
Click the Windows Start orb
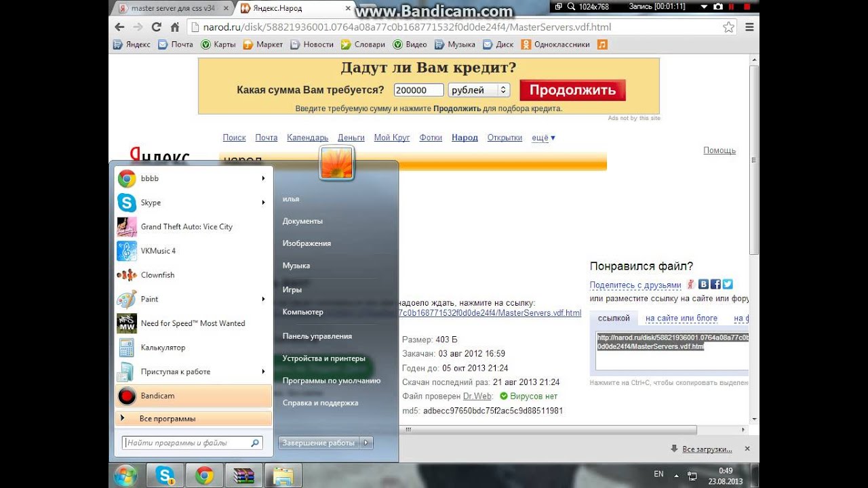point(125,476)
